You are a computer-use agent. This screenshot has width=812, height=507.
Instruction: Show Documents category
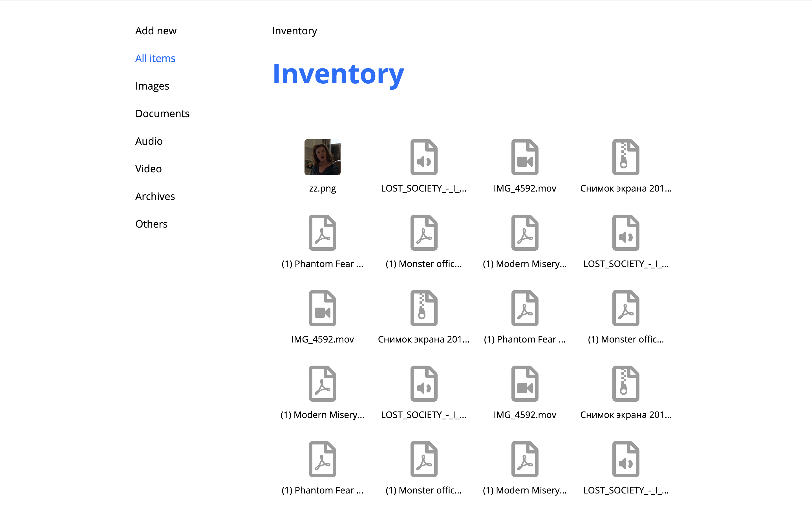point(162,113)
